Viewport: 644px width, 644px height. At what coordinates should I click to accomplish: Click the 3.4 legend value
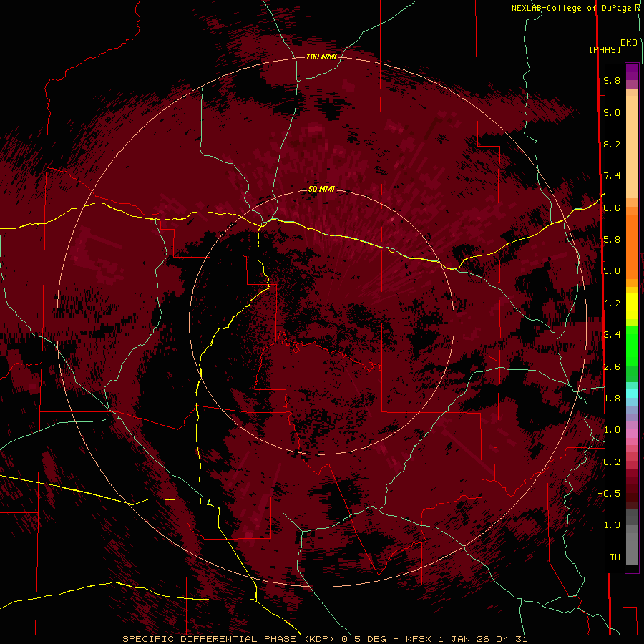[x=612, y=335]
